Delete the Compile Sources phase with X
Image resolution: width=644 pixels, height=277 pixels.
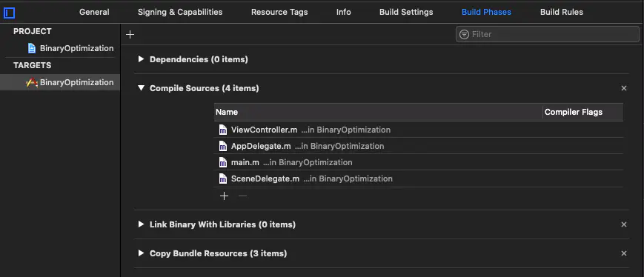pyautogui.click(x=624, y=88)
